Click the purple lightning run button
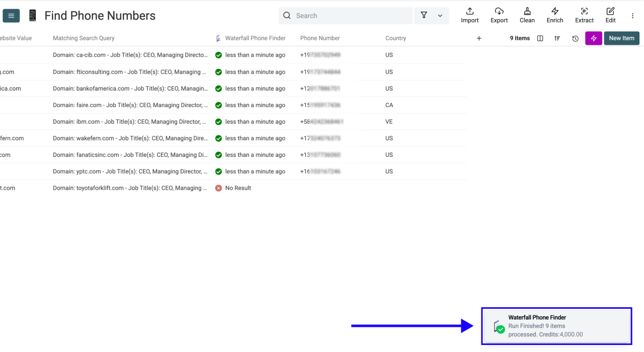Screen dimensions: 644x352 593,38
